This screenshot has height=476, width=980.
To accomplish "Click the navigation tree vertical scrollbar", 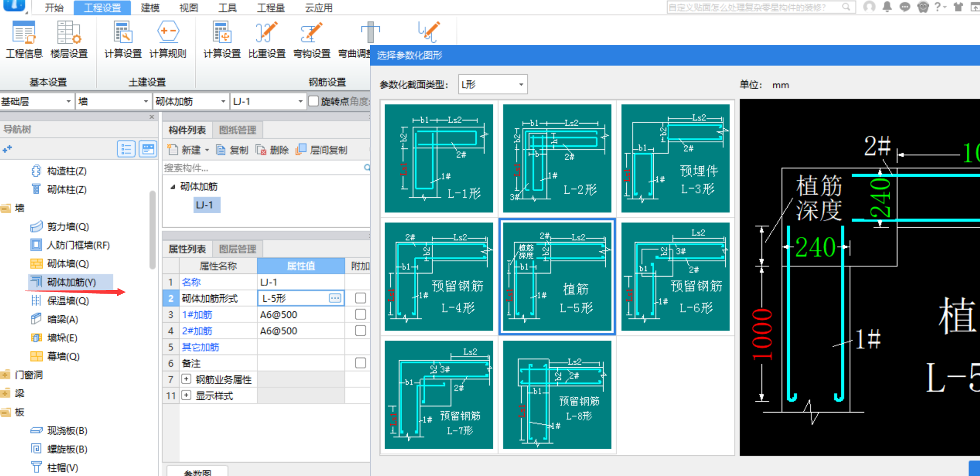I will pos(153,230).
